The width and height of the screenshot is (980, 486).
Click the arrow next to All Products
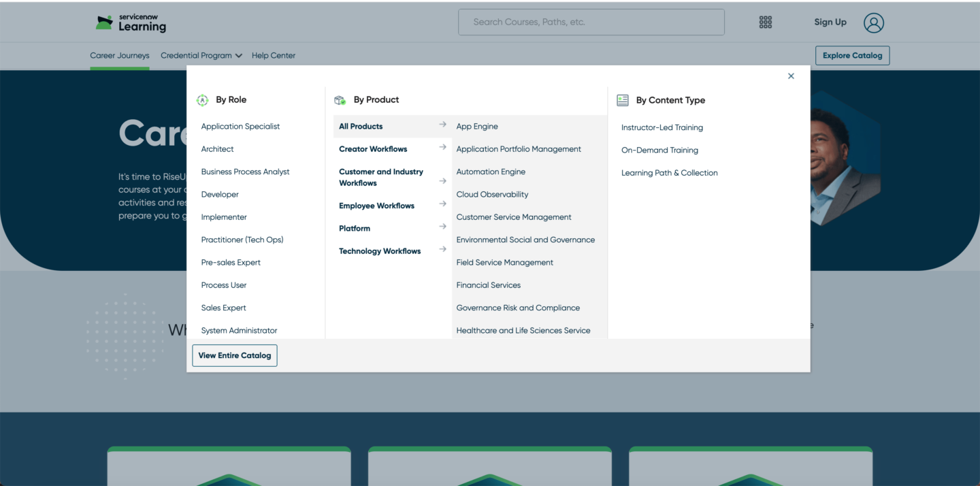click(x=442, y=125)
